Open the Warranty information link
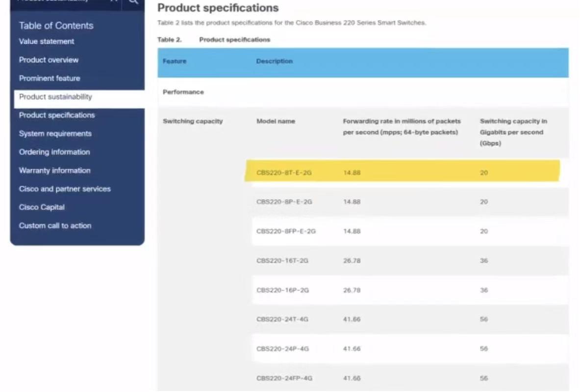Image resolution: width=580 pixels, height=392 pixels. pos(54,171)
